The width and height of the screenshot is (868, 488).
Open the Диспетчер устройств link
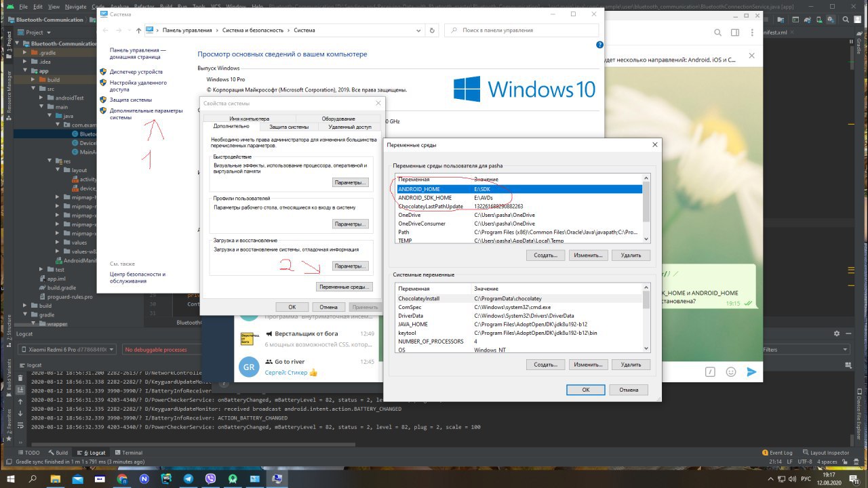click(x=136, y=72)
